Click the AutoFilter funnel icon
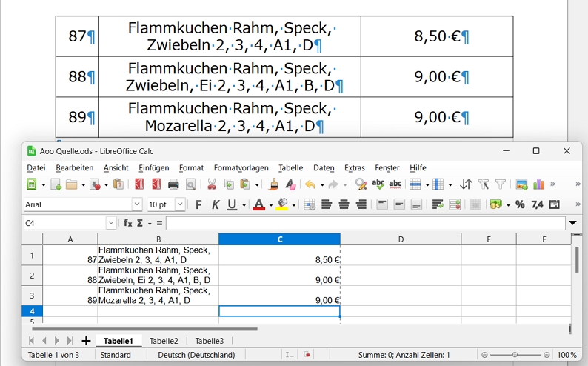This screenshot has width=588, height=366. pos(500,184)
